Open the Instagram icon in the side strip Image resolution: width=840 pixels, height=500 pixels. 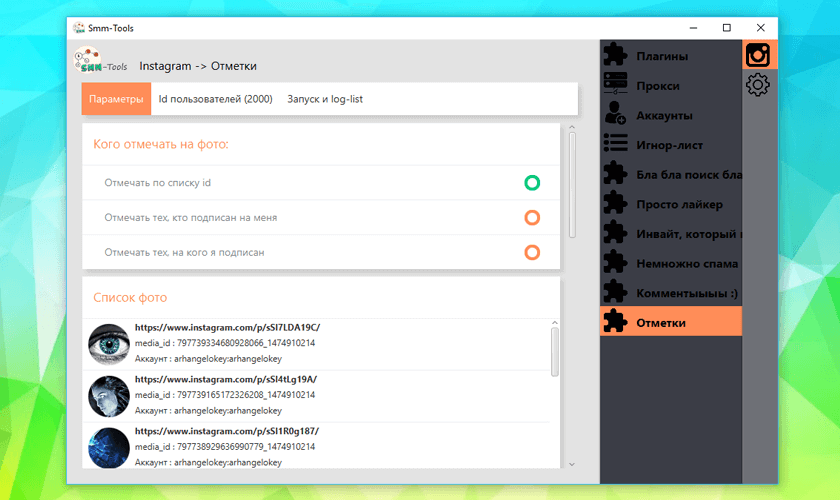click(x=758, y=55)
